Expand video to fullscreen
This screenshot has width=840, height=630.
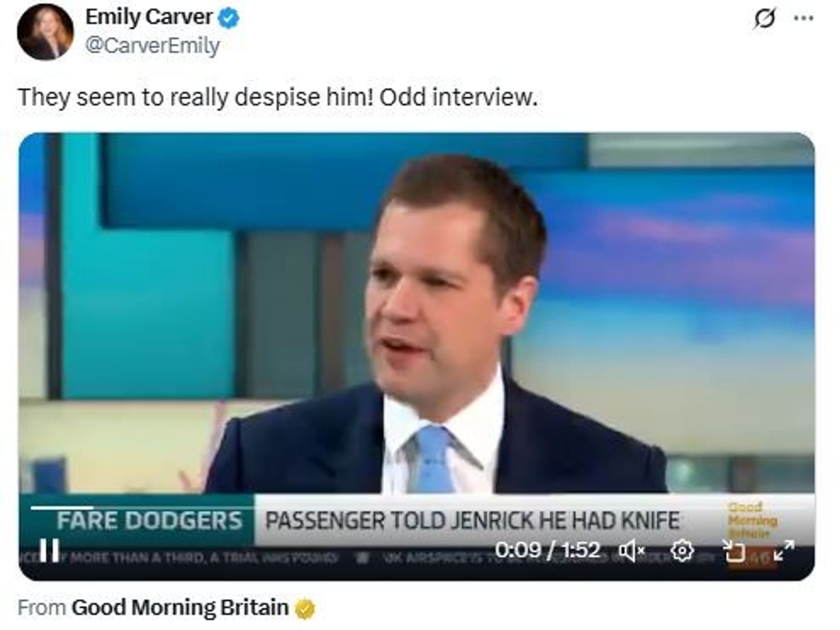tap(784, 550)
